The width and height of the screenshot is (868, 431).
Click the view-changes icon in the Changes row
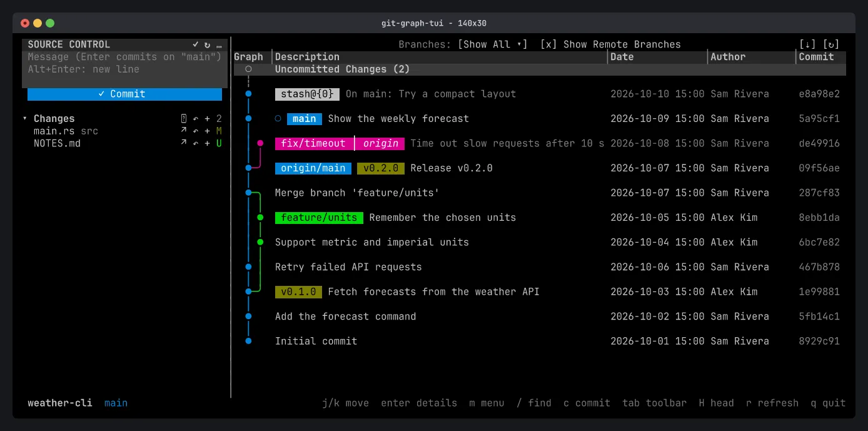point(184,119)
